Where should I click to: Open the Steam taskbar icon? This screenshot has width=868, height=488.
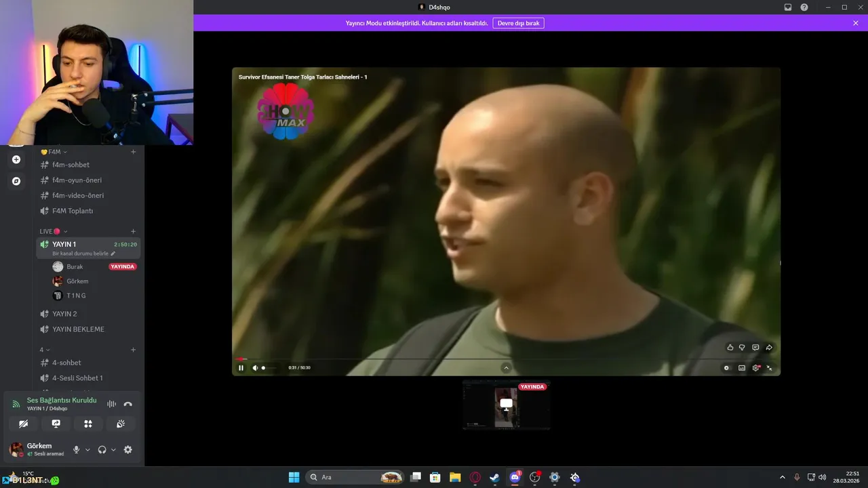tap(495, 477)
